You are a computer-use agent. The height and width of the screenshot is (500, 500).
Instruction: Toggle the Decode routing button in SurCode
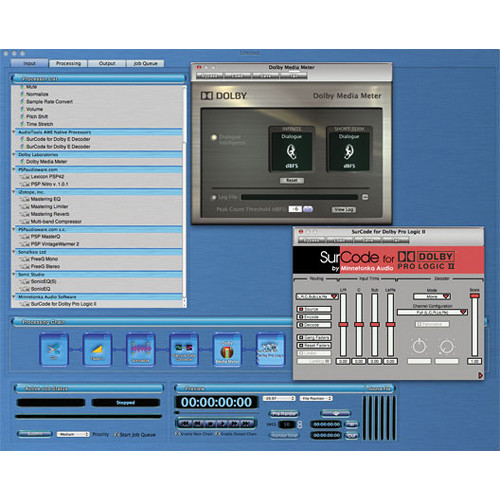tap(314, 325)
